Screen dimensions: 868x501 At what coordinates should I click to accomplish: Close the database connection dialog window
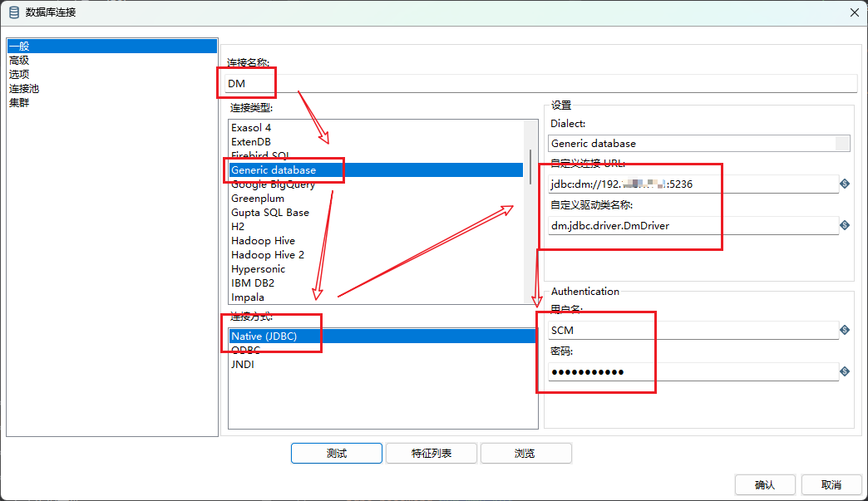[854, 12]
